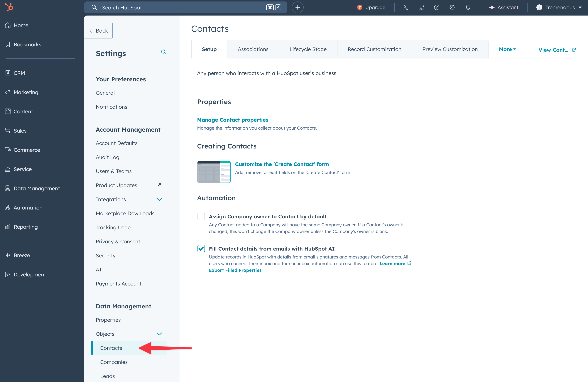Click the Back button

[99, 31]
